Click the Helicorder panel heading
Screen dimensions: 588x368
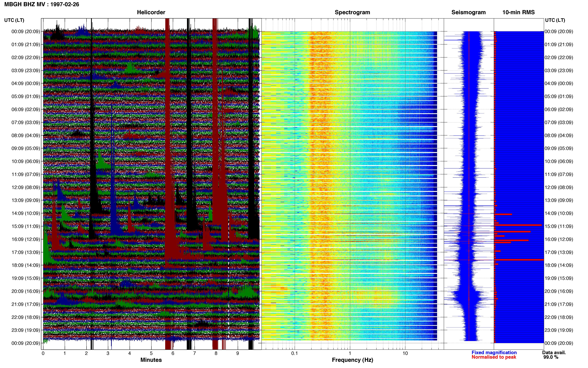click(x=151, y=12)
